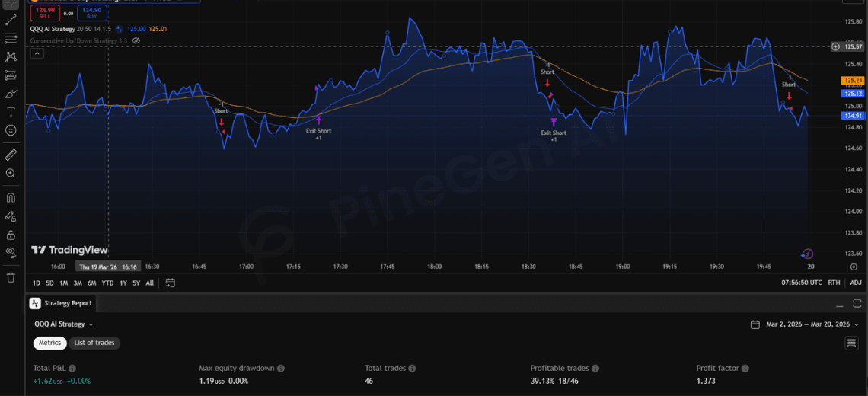Toggle lock all drawings
868x396 pixels.
(11, 235)
